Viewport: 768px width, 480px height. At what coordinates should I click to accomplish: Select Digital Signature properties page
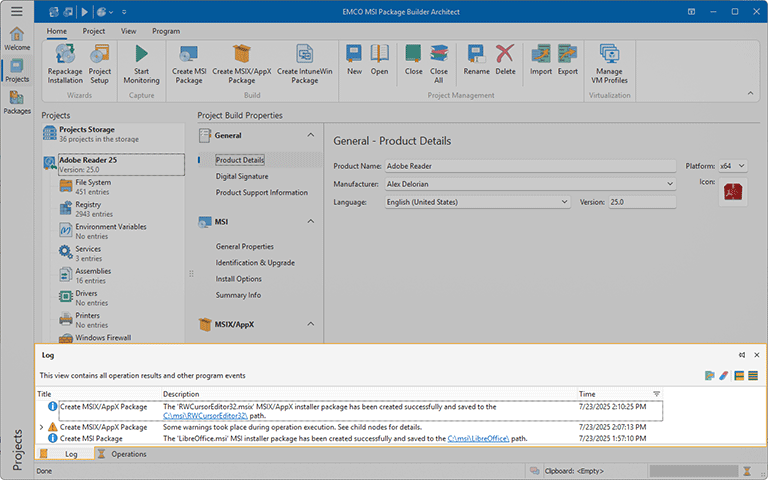242,176
